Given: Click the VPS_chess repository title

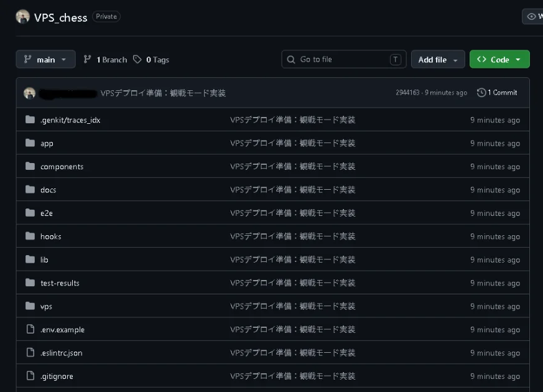Looking at the screenshot, I should 60,17.
